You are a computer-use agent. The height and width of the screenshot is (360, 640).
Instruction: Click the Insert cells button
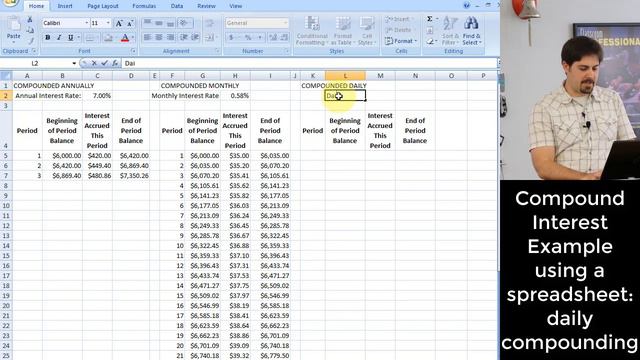[x=400, y=19]
